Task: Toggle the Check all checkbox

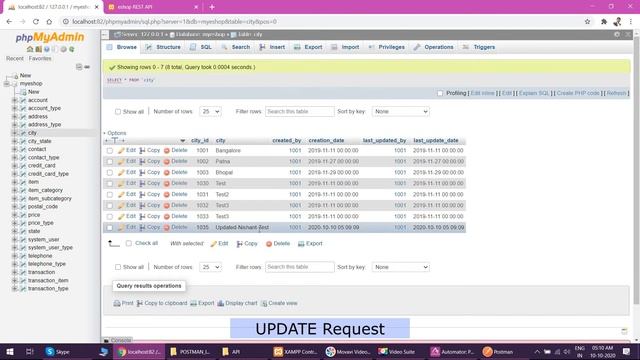Action: (x=129, y=243)
